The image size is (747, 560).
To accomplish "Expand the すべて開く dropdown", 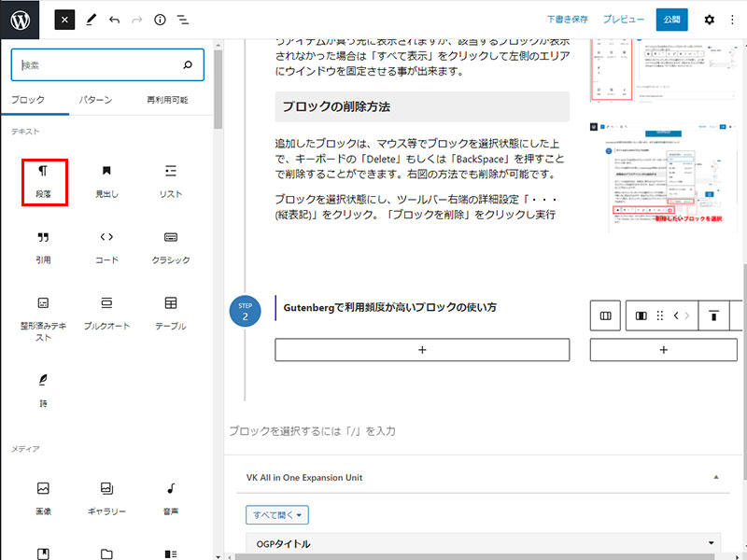I will point(277,514).
